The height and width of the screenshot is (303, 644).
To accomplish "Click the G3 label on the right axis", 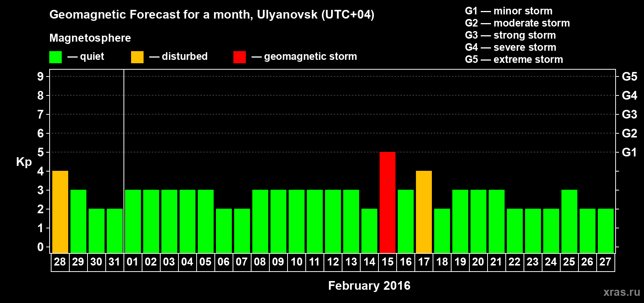I will click(630, 114).
